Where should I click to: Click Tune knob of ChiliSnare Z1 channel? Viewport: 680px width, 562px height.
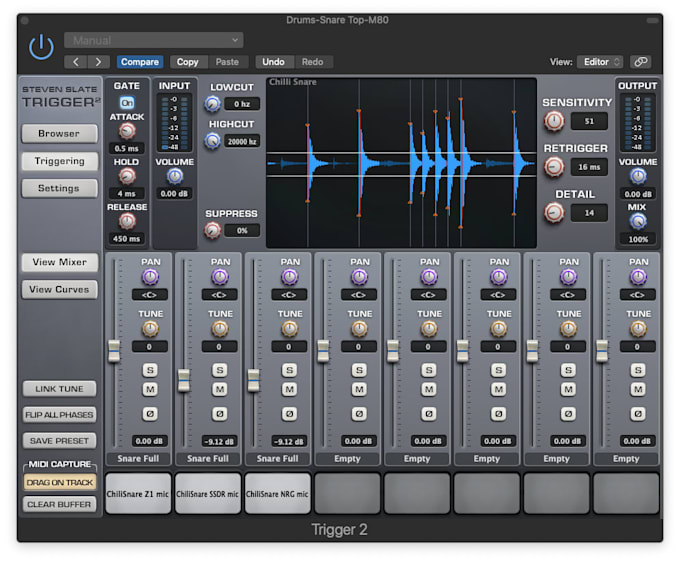[150, 329]
